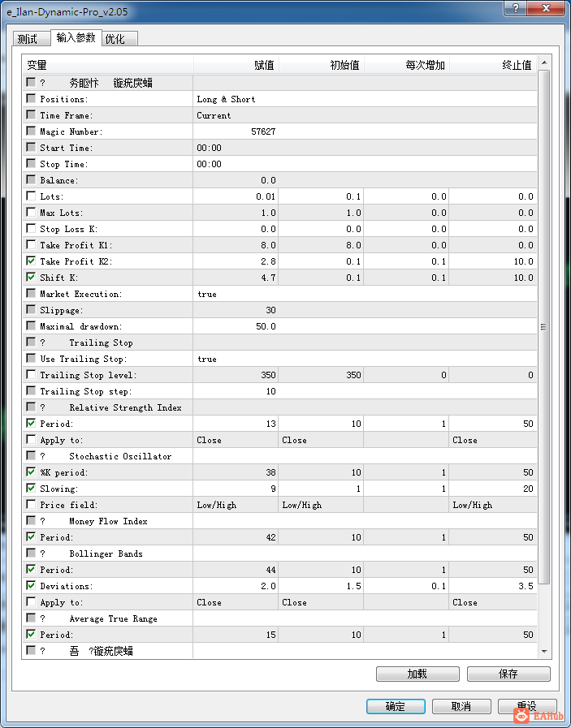Viewport: 571px width, 728px height.
Task: Enable the Max Lots checkbox
Action: [31, 212]
